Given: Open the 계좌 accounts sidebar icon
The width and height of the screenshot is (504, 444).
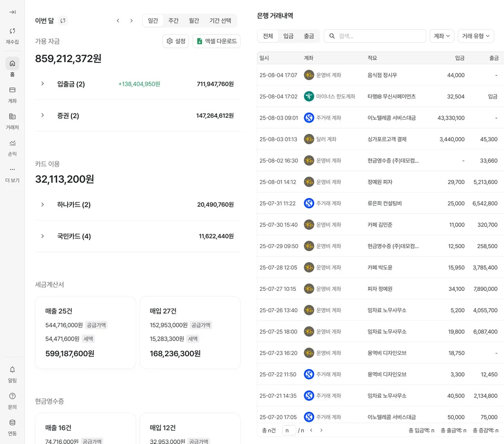Looking at the screenshot, I should [x=12, y=90].
